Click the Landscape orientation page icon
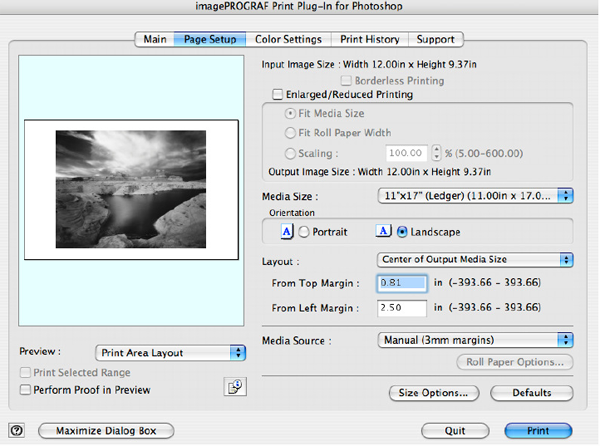600x446 pixels. pos(383,231)
